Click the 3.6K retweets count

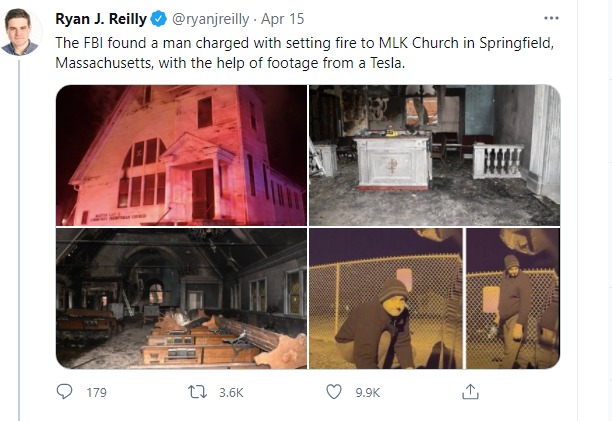coord(231,393)
